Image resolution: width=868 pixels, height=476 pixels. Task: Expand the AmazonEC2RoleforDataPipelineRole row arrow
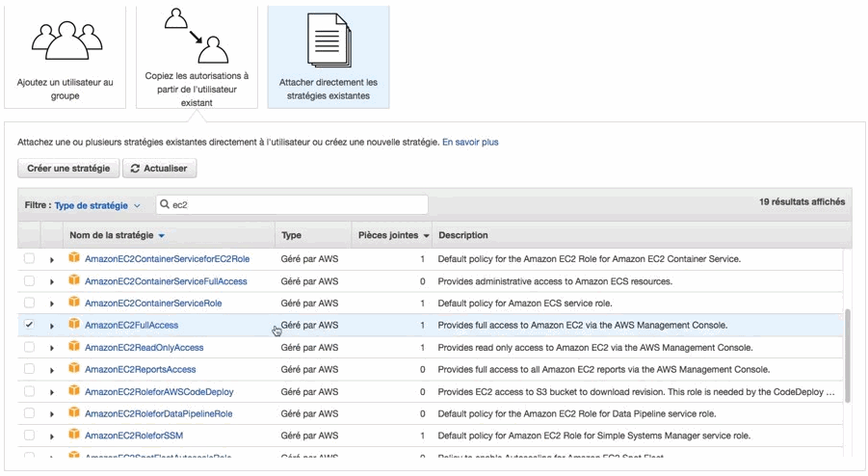click(51, 414)
